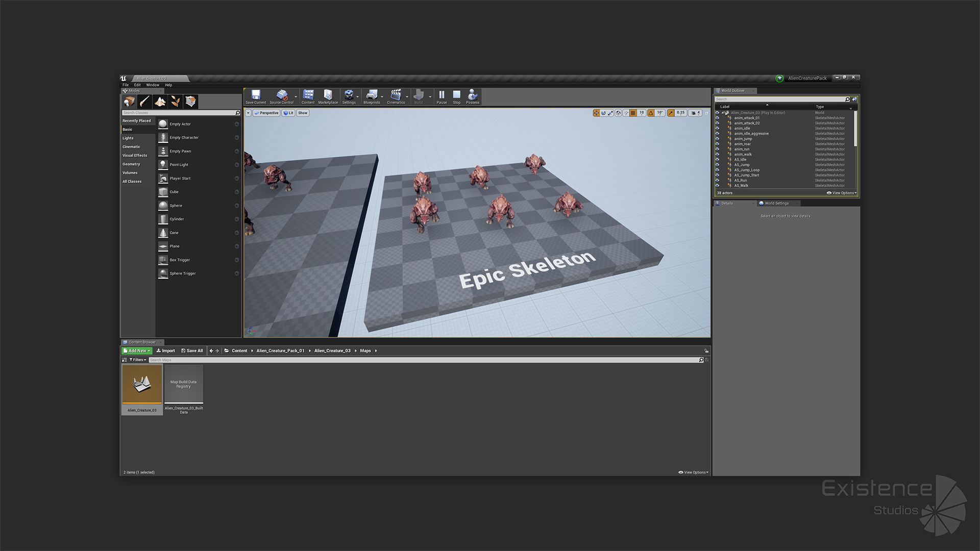The image size is (980, 551).
Task: Switch to the World Settings tab
Action: coord(776,203)
